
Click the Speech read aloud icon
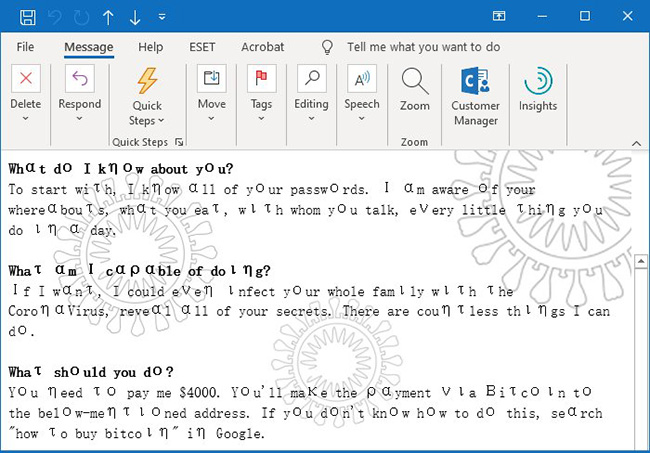point(361,79)
